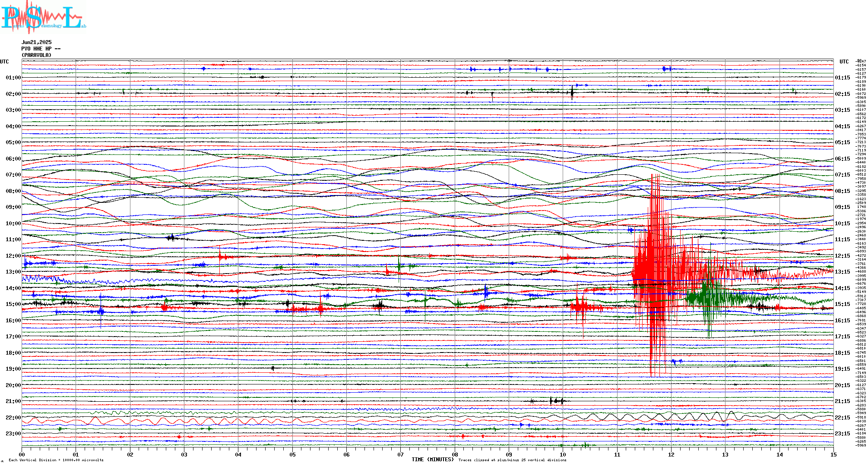Click the Each Vertical Division scale note
The height and width of the screenshot is (466, 868).
click(x=56, y=460)
